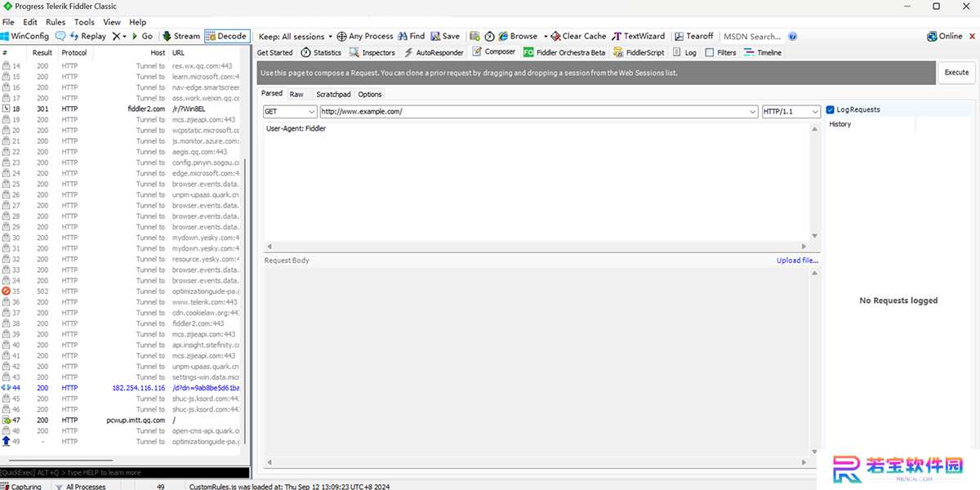Image resolution: width=980 pixels, height=490 pixels.
Task: Open the View menu
Action: point(112,22)
